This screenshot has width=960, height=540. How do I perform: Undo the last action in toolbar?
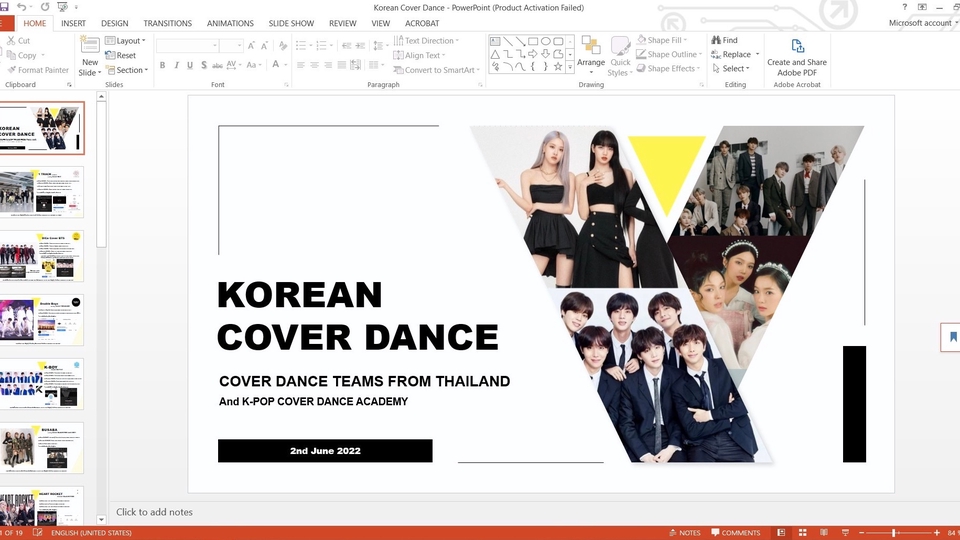[x=22, y=7]
